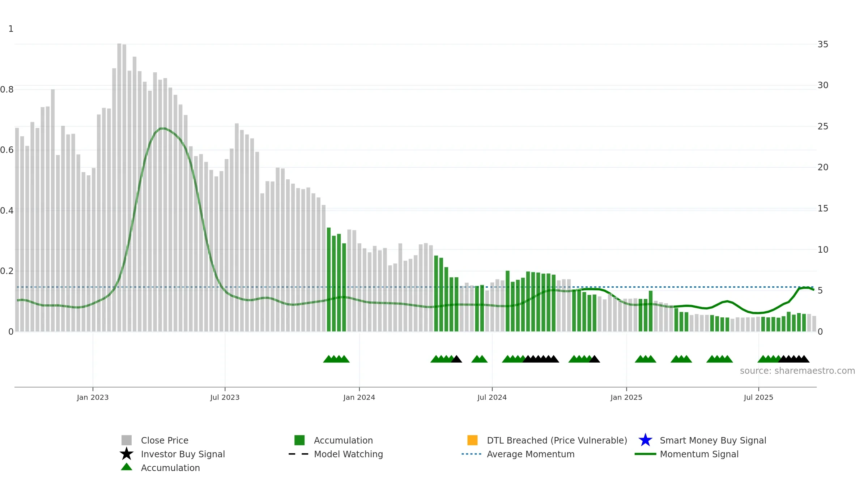Click the Investor Buy Signal legend label
The image size is (868, 488).
pos(183,454)
